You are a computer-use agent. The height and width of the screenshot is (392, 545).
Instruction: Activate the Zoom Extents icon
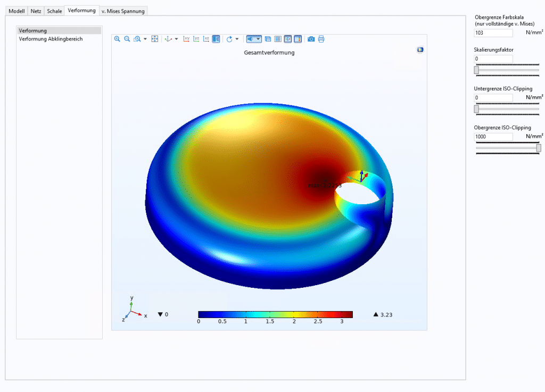coord(154,39)
